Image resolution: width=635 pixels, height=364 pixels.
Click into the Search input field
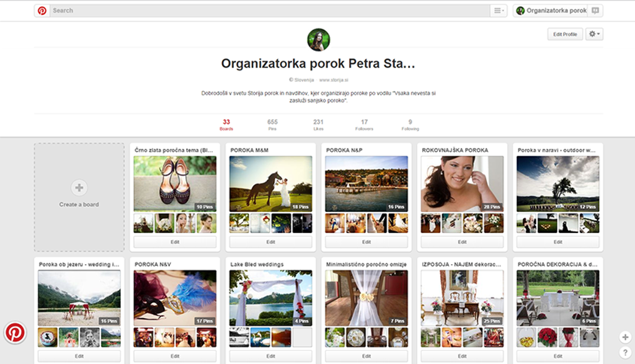[x=267, y=11]
